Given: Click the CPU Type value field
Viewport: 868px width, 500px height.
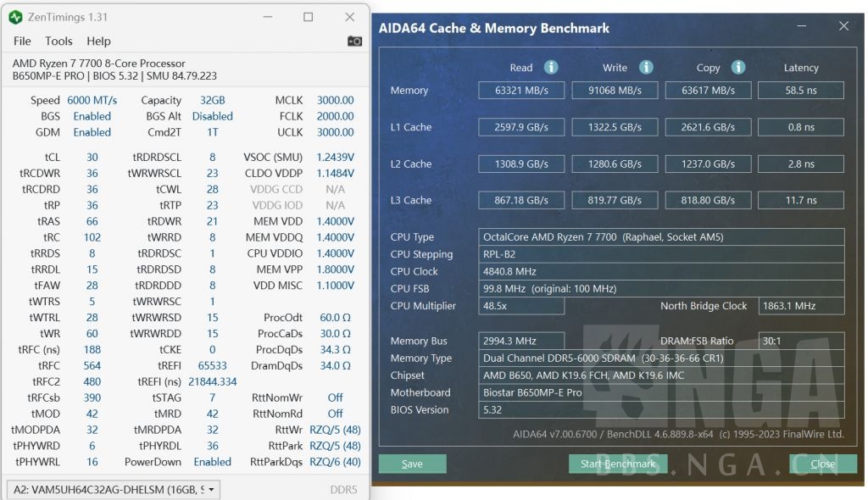Looking at the screenshot, I should click(x=661, y=237).
